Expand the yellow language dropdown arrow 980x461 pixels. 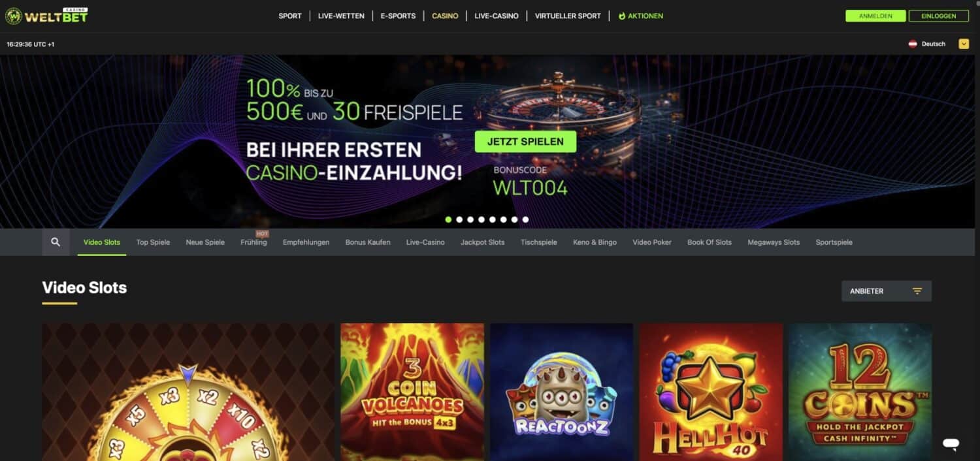(964, 44)
